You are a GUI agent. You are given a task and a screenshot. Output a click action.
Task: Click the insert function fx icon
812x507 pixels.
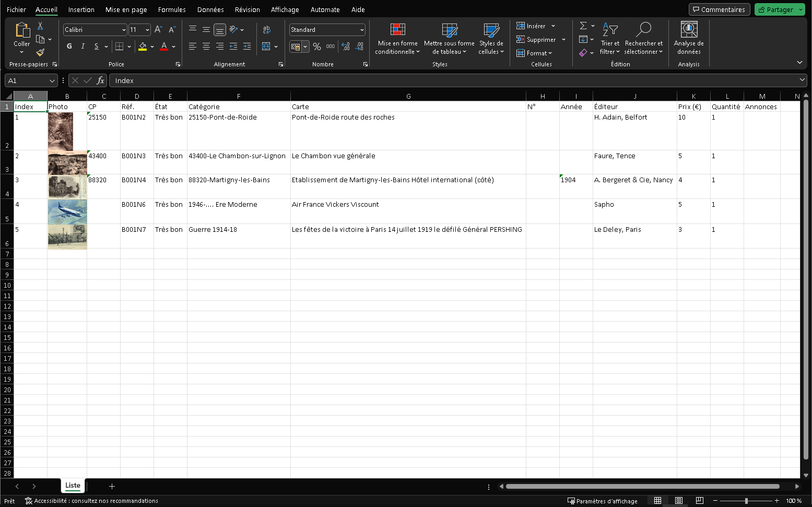click(100, 80)
